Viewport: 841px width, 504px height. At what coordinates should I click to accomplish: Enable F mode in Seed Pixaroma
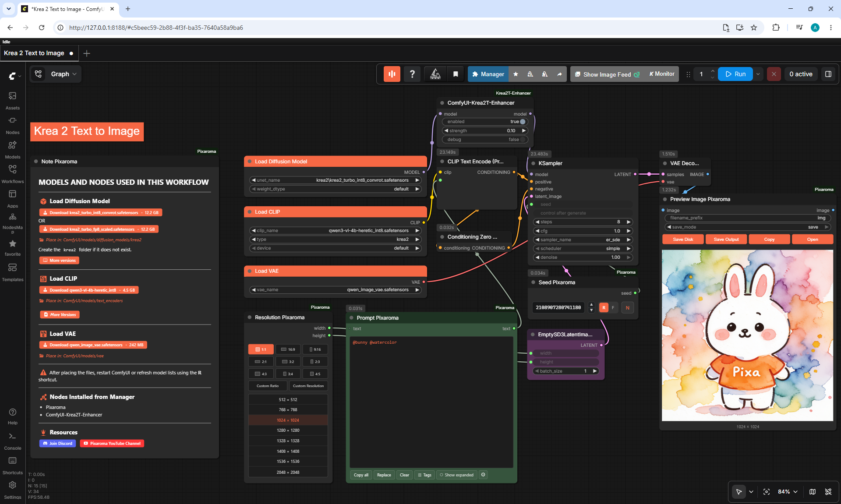click(x=613, y=307)
